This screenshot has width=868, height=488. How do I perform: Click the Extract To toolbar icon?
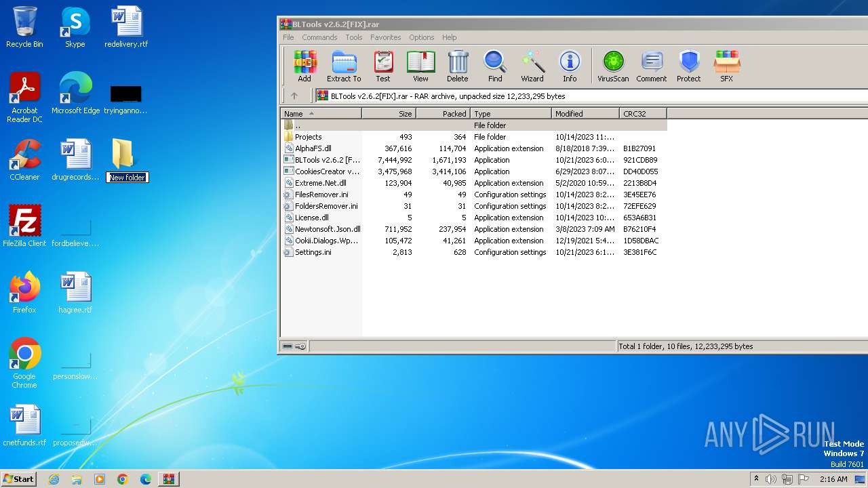click(x=344, y=66)
